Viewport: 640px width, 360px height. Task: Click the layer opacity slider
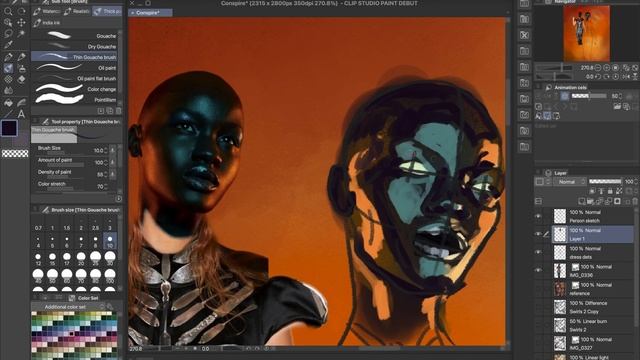pos(605,181)
